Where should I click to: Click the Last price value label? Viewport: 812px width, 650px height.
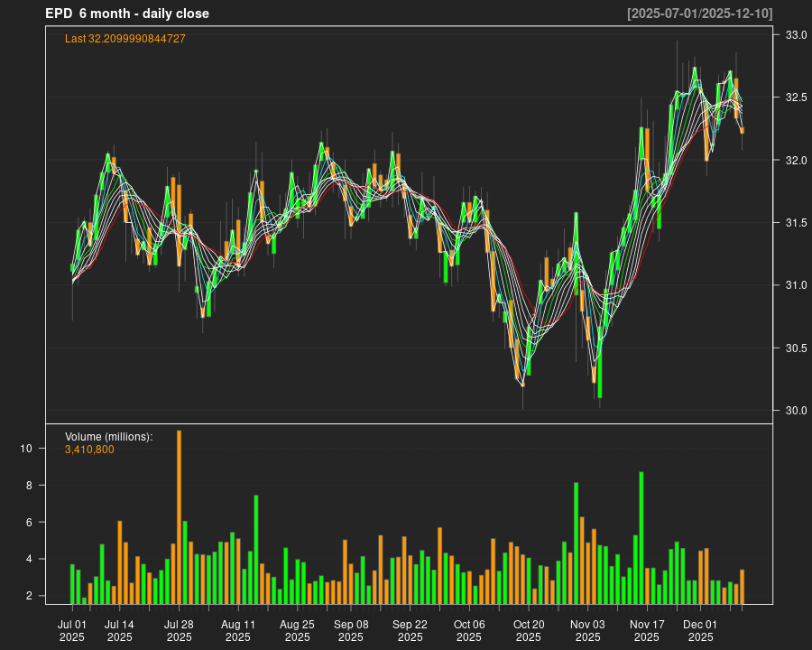pos(125,39)
